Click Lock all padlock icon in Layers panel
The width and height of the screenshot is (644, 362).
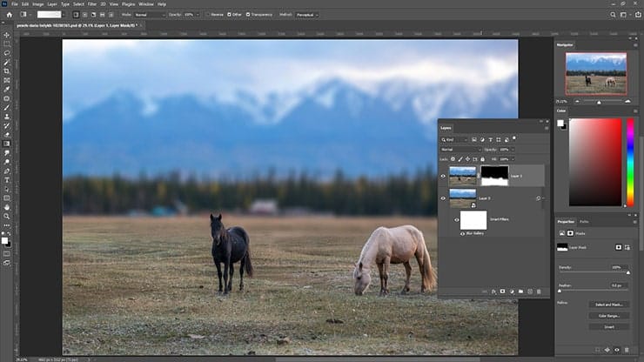coord(483,159)
